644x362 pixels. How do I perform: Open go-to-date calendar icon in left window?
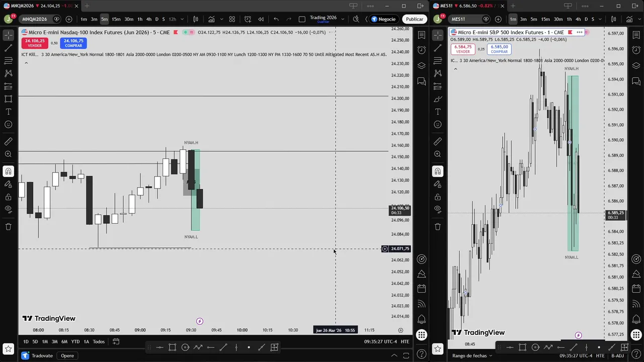point(116,342)
